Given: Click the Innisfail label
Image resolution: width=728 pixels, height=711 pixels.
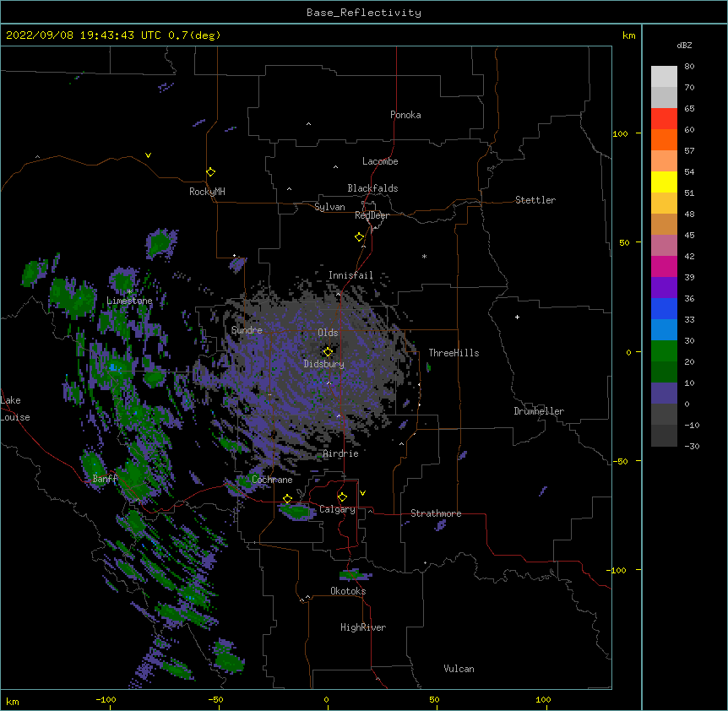Looking at the screenshot, I should click(350, 275).
